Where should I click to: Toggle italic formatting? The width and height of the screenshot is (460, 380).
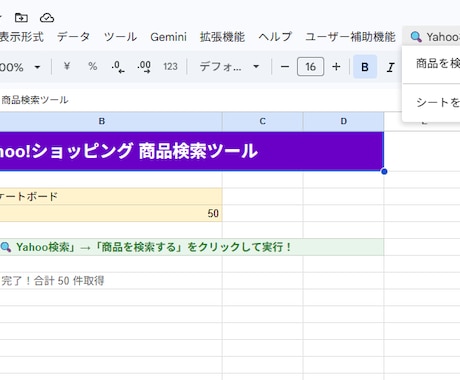[x=390, y=67]
